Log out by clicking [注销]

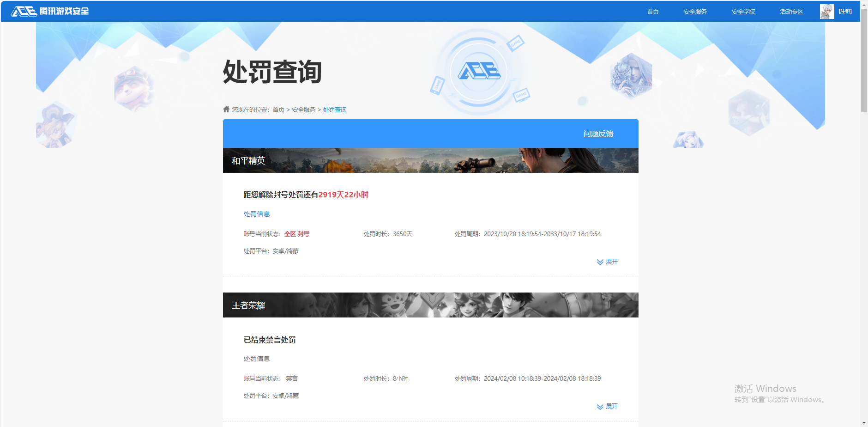(x=844, y=11)
